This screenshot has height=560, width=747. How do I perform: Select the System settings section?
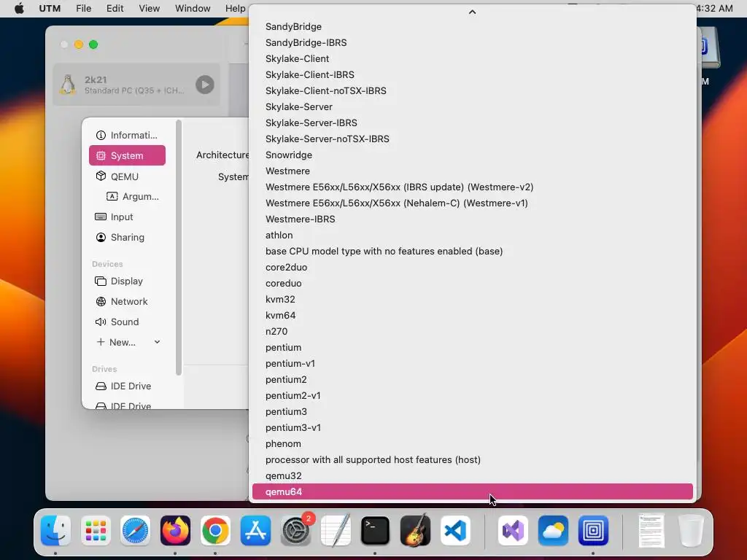click(x=127, y=156)
